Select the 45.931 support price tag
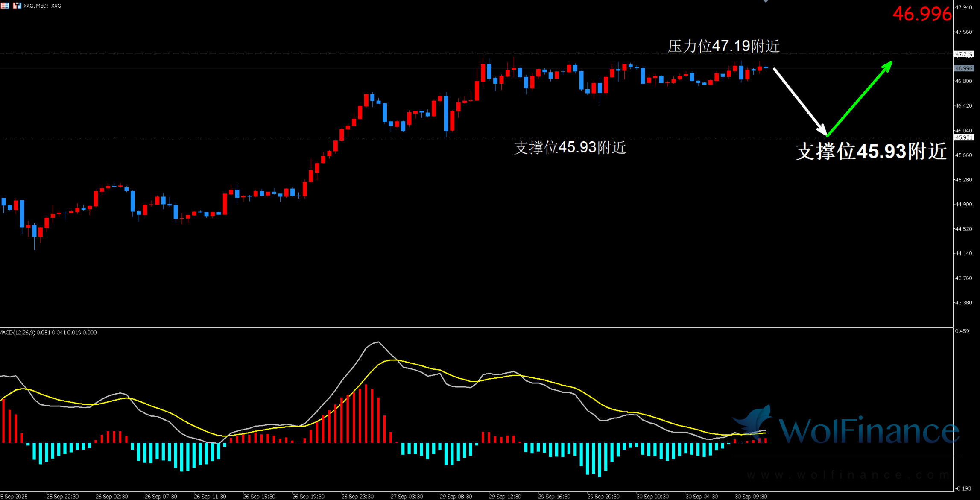This screenshot has height=500, width=980. tap(964, 137)
